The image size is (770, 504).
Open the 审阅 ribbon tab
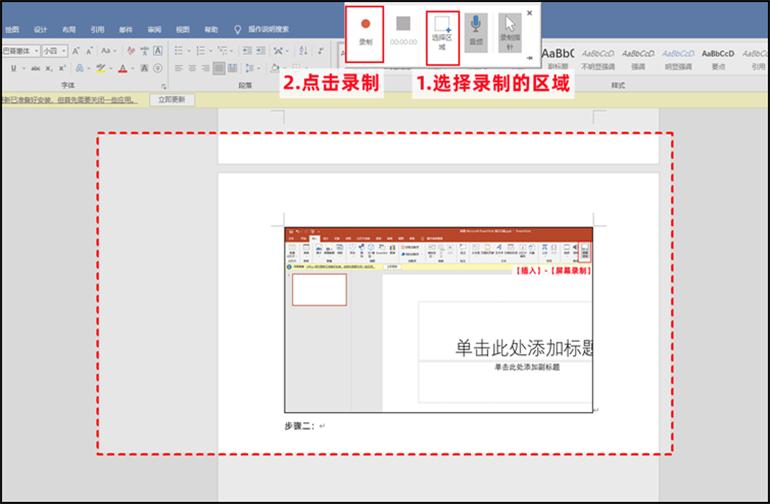pos(154,29)
